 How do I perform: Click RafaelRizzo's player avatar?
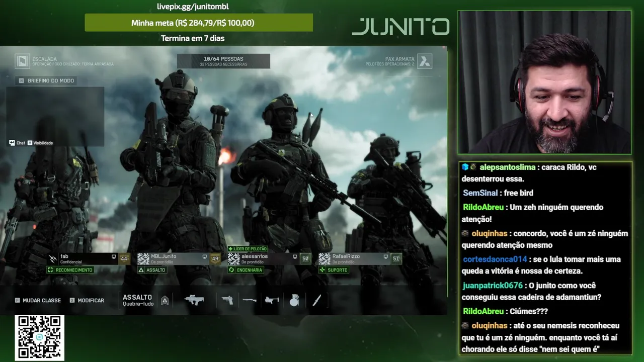tap(325, 258)
